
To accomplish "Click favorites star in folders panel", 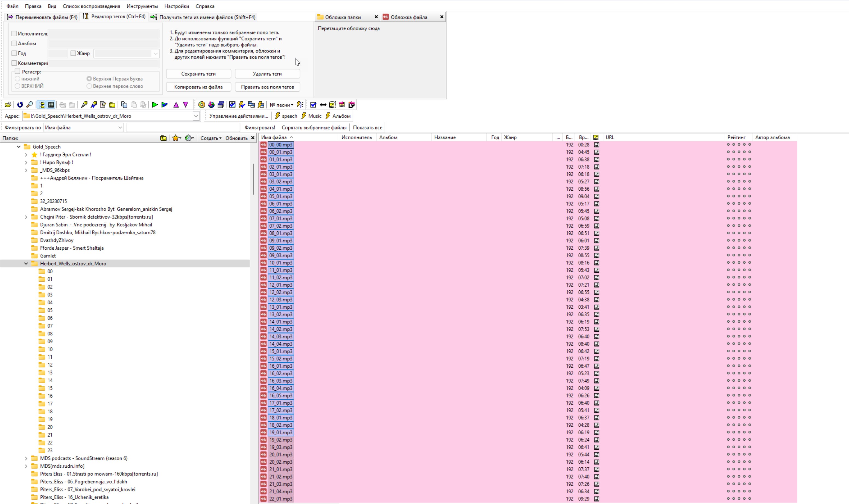I will tap(175, 138).
